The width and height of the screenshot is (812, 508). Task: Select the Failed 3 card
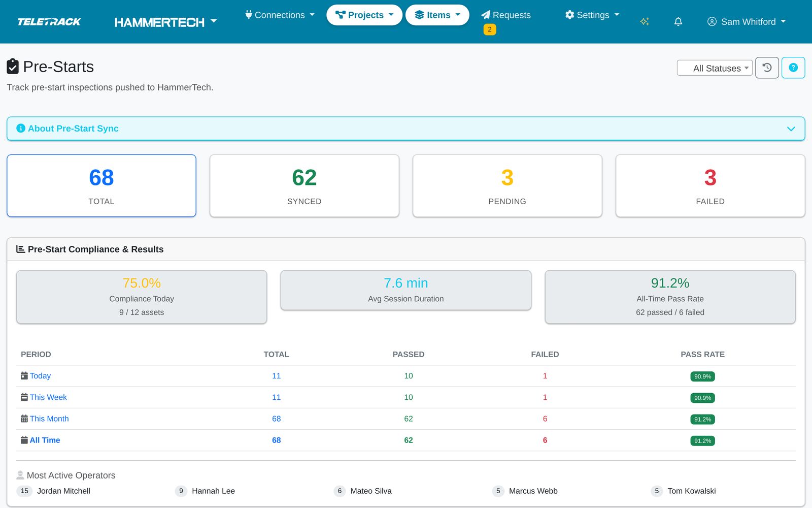pos(710,186)
